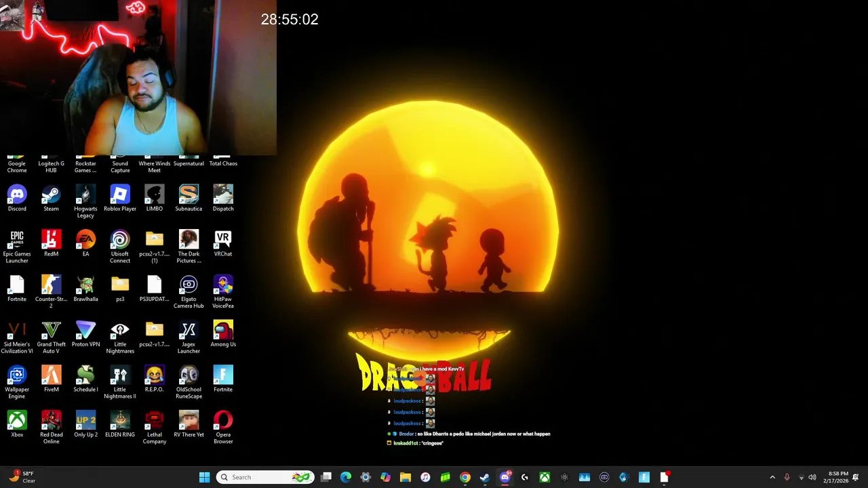Open the volume tray icon
This screenshot has width=868, height=488.
point(812,477)
